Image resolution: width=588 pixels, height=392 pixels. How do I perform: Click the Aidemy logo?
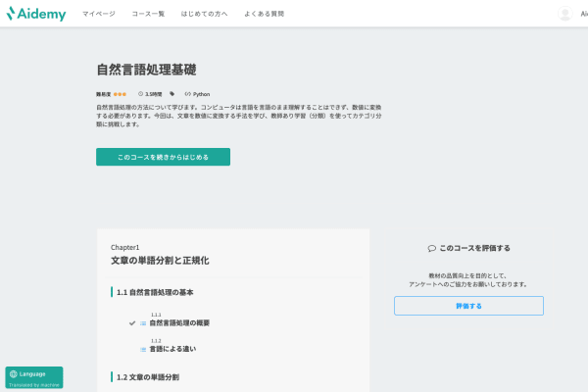(x=36, y=14)
